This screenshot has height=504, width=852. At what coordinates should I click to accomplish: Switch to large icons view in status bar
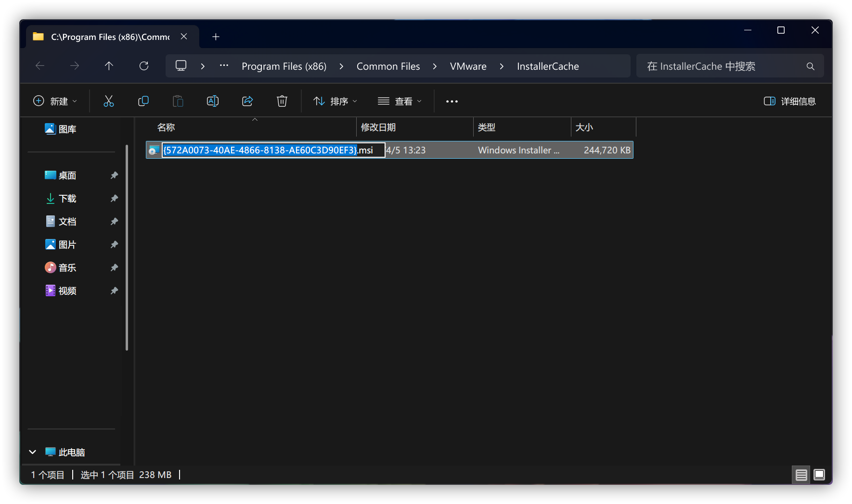pyautogui.click(x=819, y=475)
